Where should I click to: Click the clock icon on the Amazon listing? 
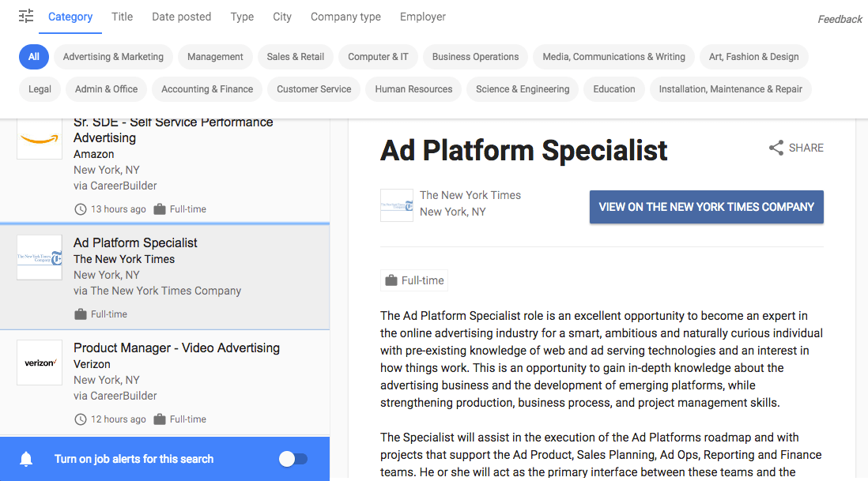point(80,209)
